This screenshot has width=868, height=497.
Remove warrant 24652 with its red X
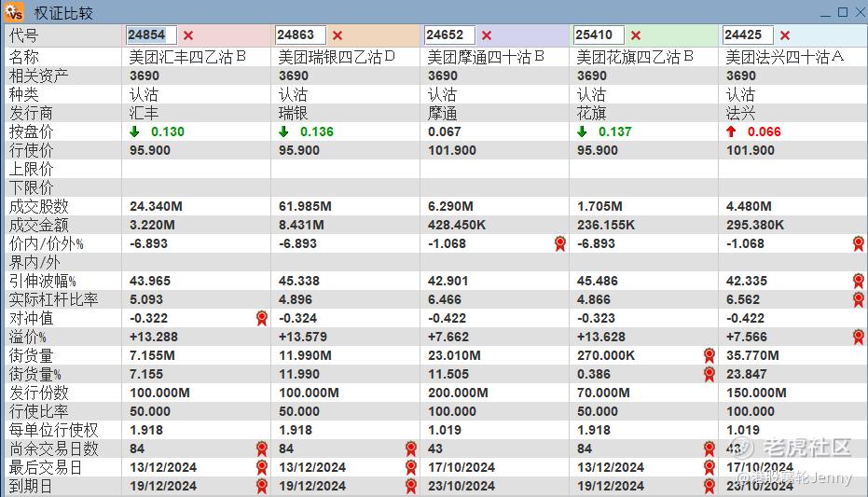click(x=487, y=35)
